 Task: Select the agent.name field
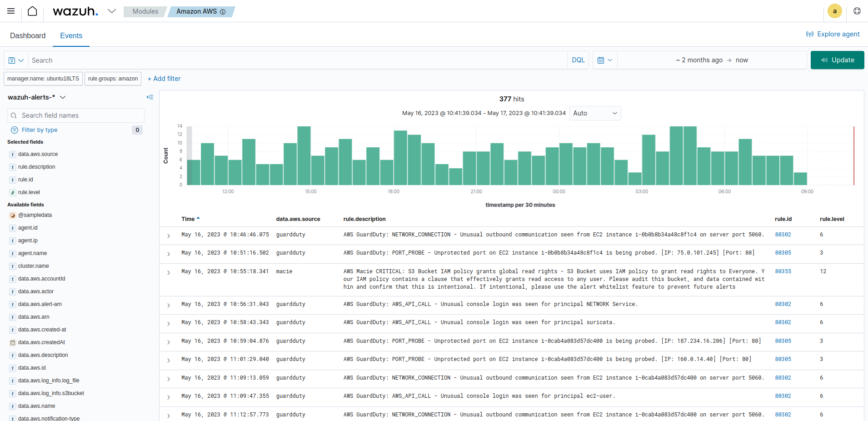coord(32,253)
